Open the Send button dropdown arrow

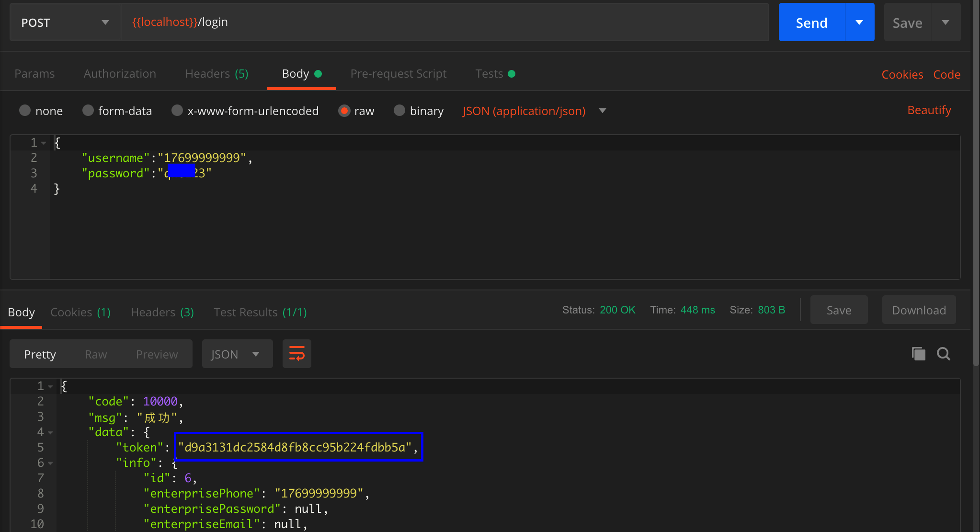(859, 23)
